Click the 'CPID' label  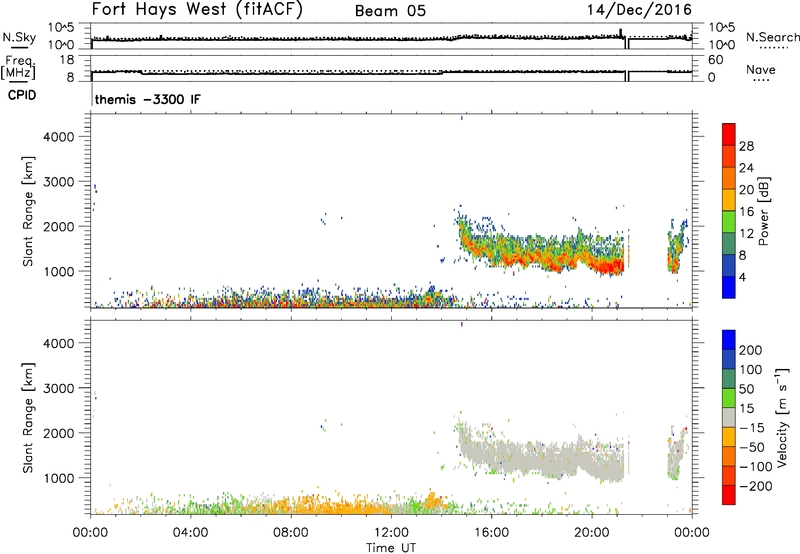tap(22, 95)
